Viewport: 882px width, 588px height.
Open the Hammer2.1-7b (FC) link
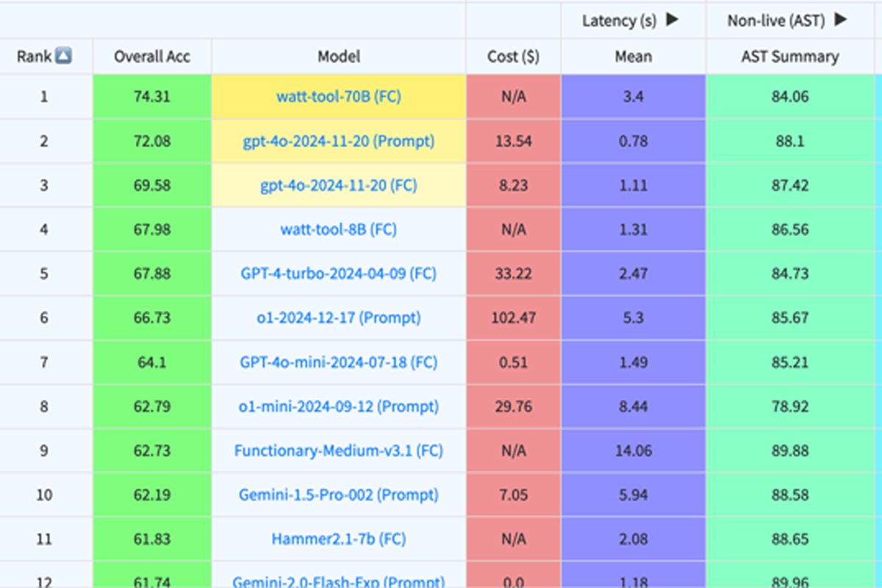339,539
